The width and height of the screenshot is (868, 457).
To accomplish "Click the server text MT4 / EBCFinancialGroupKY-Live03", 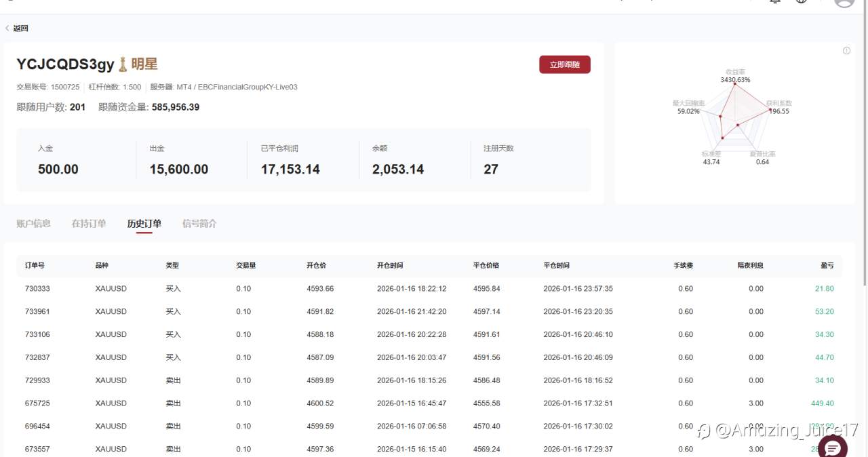I will tap(237, 87).
